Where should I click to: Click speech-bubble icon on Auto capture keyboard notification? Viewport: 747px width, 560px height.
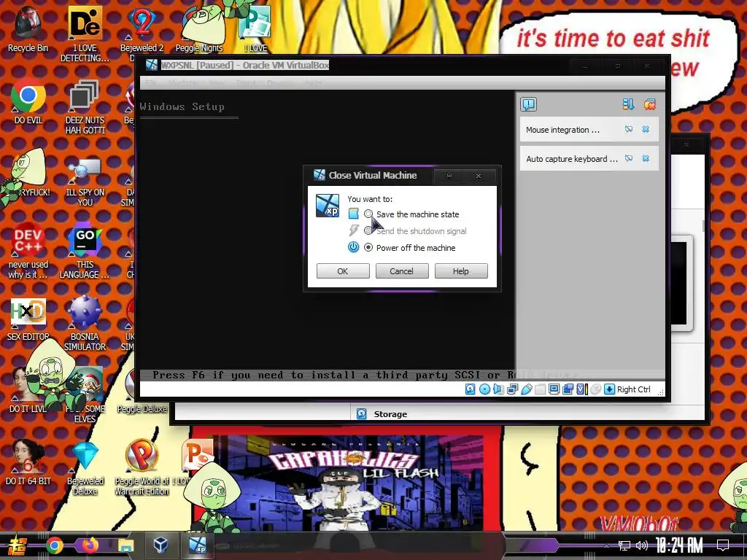(629, 158)
